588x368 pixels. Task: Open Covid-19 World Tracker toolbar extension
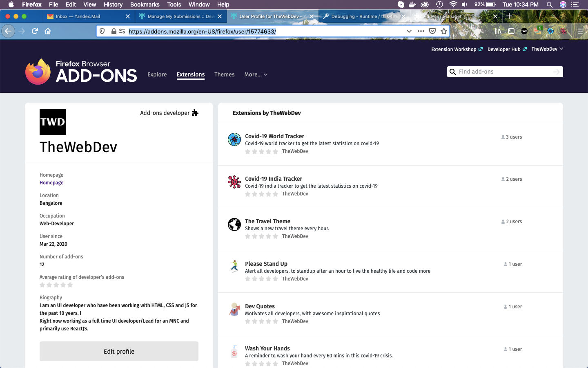click(550, 31)
